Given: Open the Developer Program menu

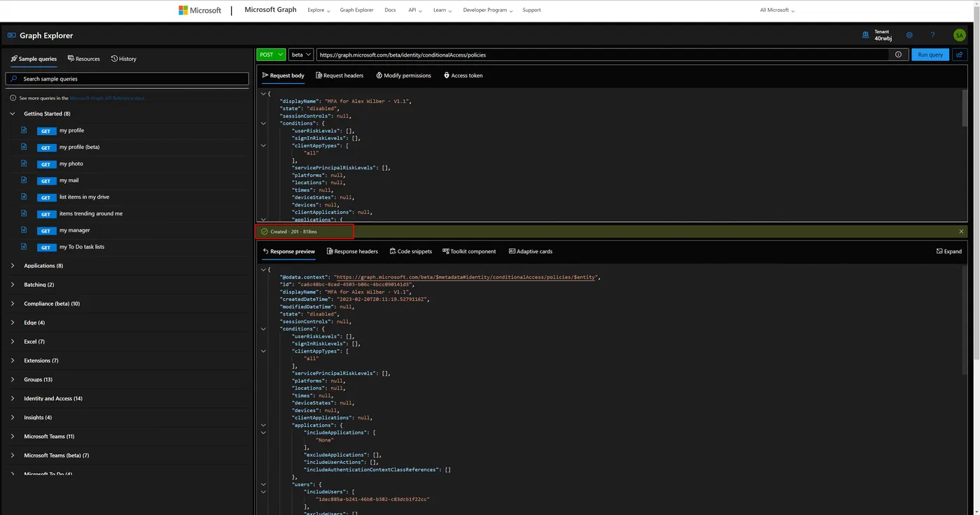Looking at the screenshot, I should pyautogui.click(x=488, y=10).
